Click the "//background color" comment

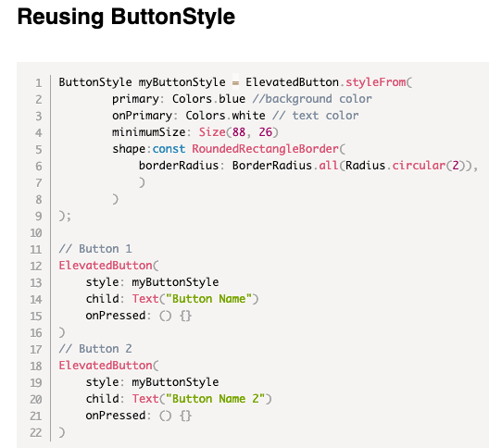click(x=312, y=99)
